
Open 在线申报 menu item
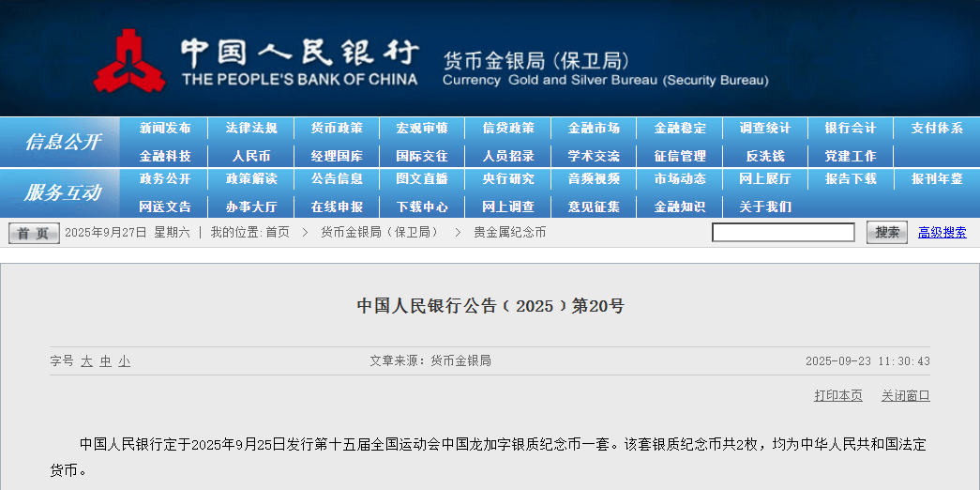coord(337,207)
